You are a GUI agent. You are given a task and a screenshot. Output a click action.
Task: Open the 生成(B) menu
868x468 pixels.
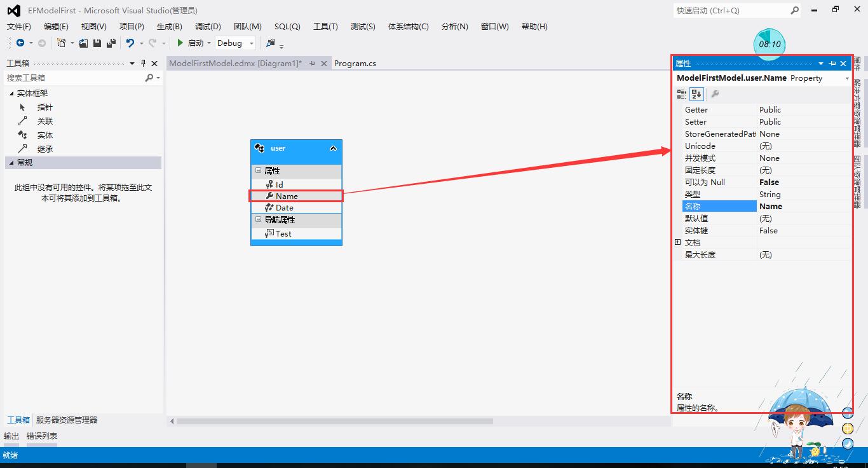169,26
